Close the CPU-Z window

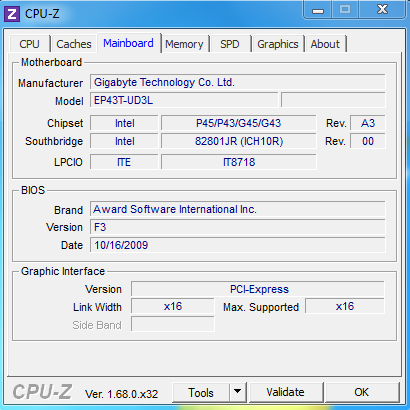(382, 10)
